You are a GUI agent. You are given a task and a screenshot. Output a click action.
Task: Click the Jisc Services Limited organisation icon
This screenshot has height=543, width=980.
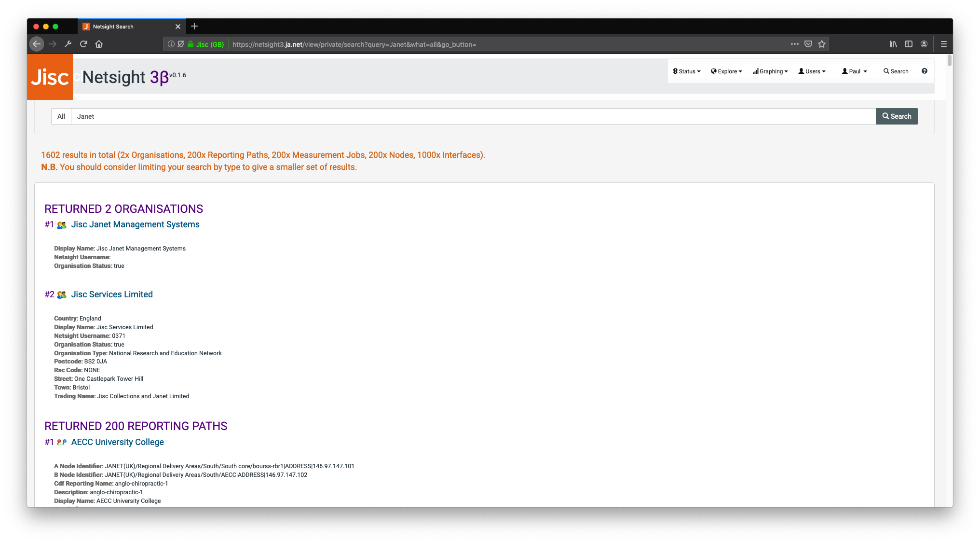click(x=62, y=295)
